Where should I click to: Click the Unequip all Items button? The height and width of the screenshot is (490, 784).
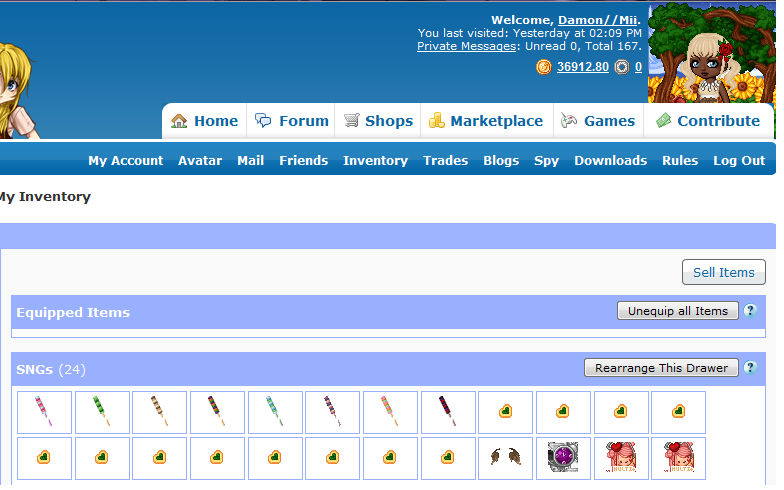pos(678,311)
